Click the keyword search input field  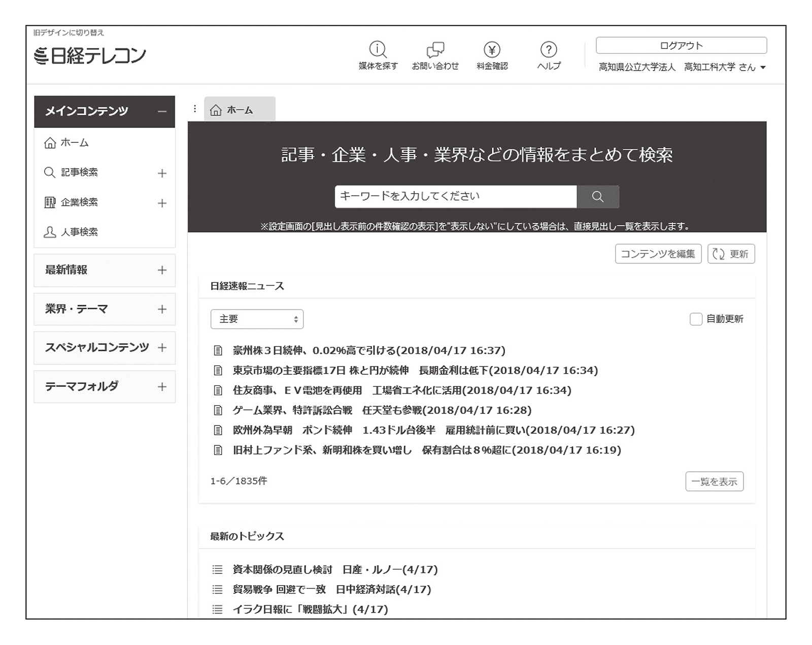pyautogui.click(x=455, y=197)
